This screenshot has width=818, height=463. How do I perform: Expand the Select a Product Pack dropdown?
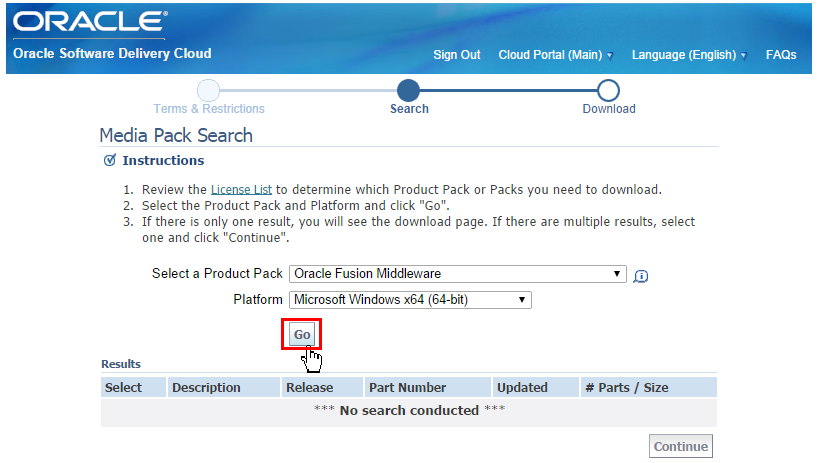point(458,274)
